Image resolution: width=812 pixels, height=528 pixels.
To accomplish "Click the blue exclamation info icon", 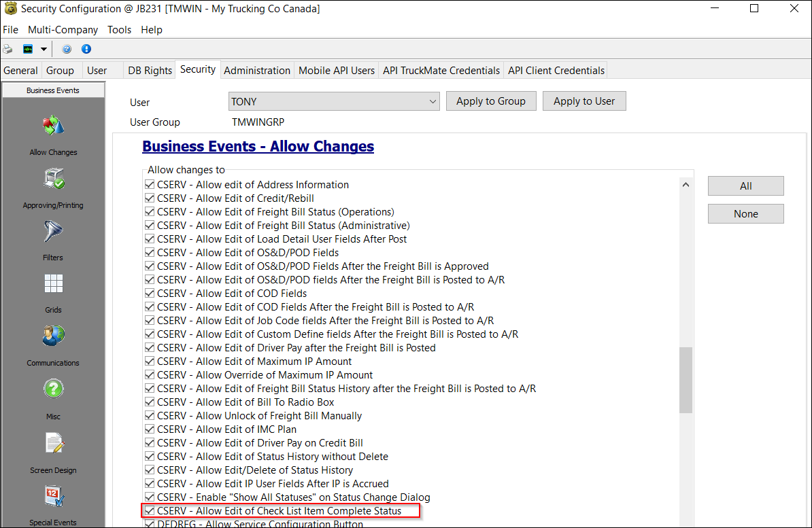I will click(x=86, y=49).
